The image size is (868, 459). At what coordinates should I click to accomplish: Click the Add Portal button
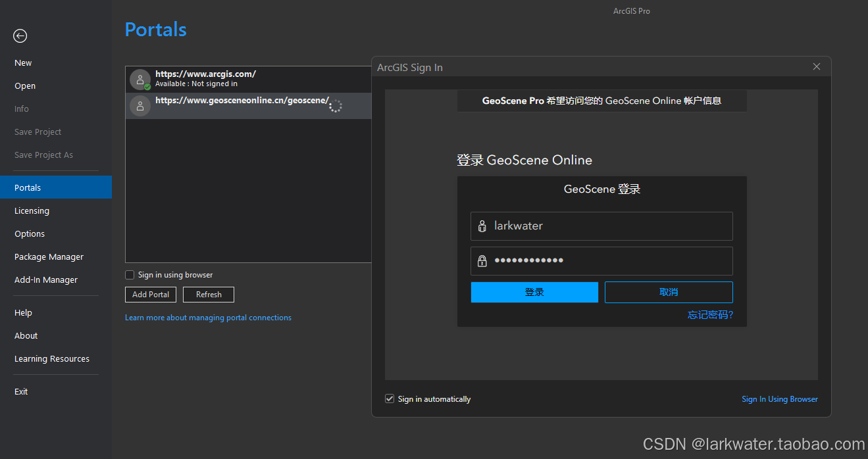(151, 295)
